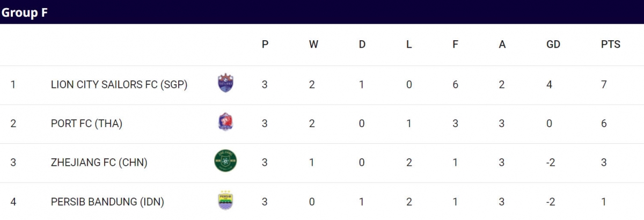Open LION CITY SAILORS FC (SGP) team link

click(119, 84)
